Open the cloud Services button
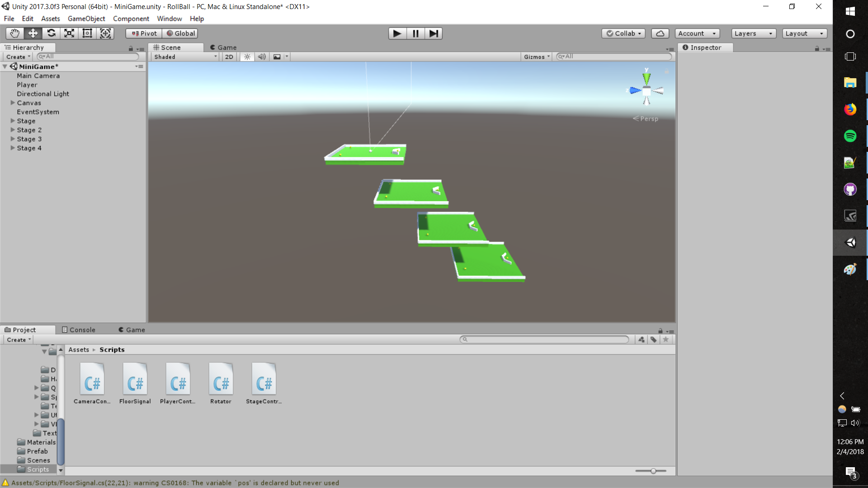The width and height of the screenshot is (868, 488). coord(660,33)
